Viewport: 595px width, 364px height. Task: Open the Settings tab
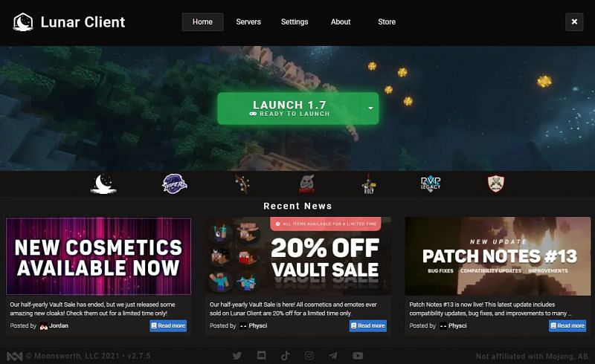tap(295, 22)
